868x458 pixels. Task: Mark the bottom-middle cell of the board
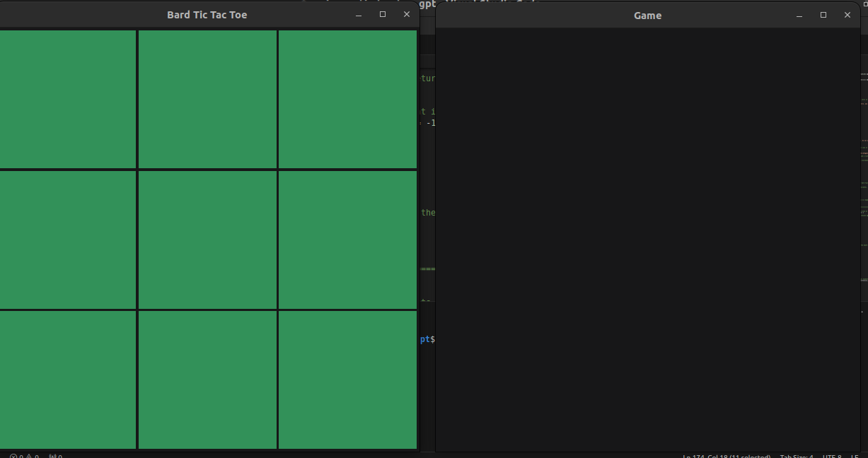207,380
